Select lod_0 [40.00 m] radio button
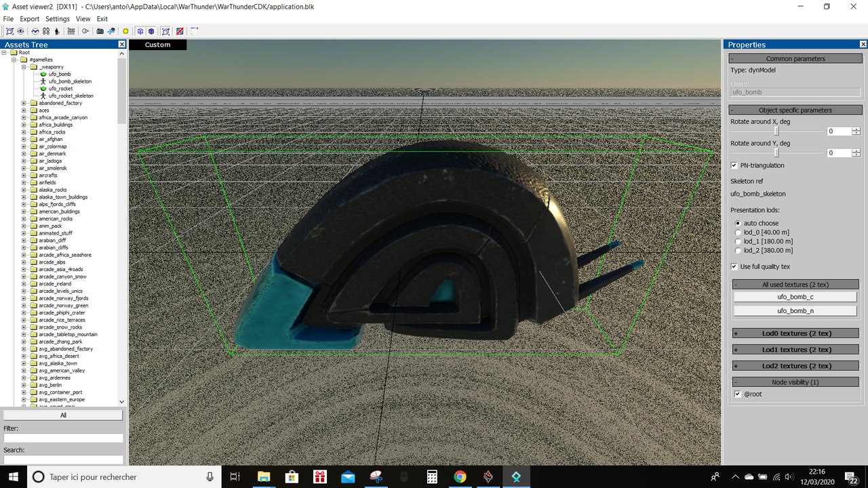This screenshot has width=868, height=488. 738,232
